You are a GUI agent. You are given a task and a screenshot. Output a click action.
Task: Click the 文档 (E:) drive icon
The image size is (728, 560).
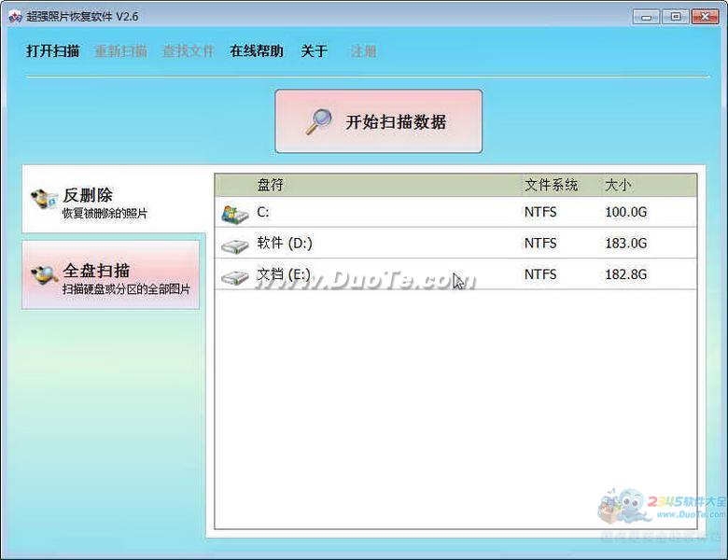(234, 276)
